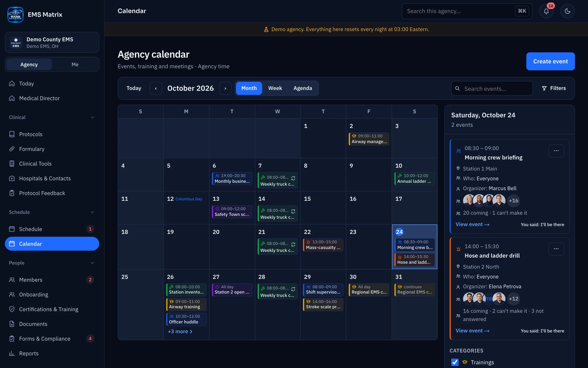Open Schedule page in sidebar
This screenshot has height=368, width=588.
click(52, 229)
